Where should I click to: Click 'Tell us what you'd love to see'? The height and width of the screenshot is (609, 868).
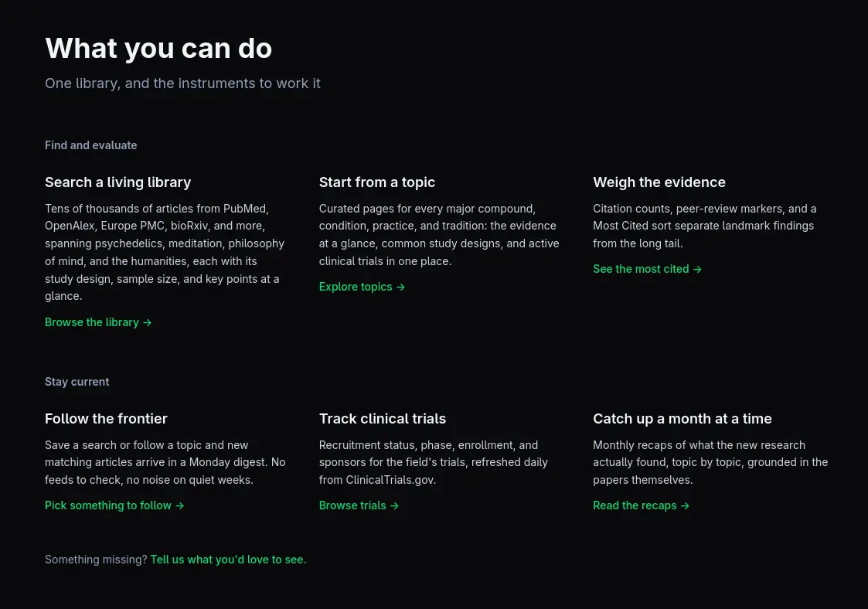pyautogui.click(x=228, y=560)
